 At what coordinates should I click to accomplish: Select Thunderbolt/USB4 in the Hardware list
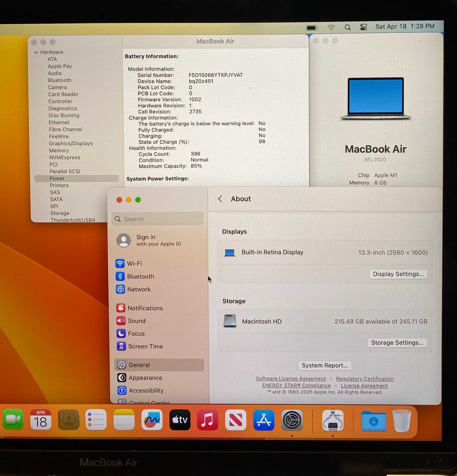(73, 220)
